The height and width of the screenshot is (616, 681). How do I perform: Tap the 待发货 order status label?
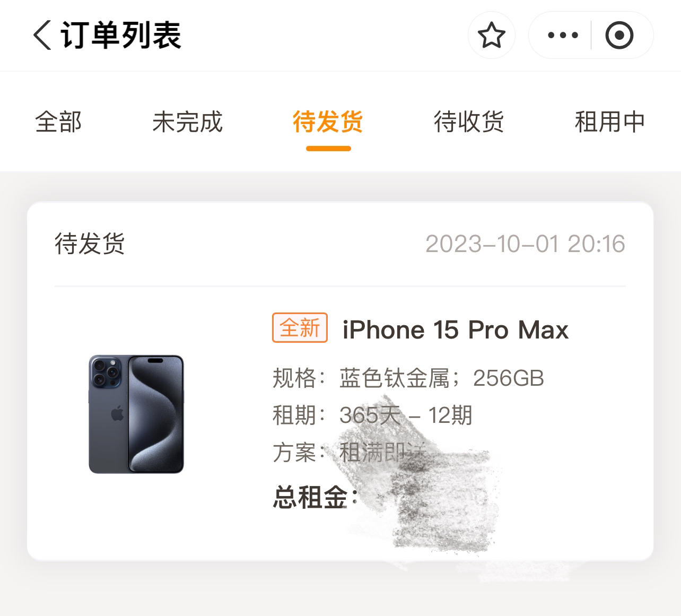point(90,244)
